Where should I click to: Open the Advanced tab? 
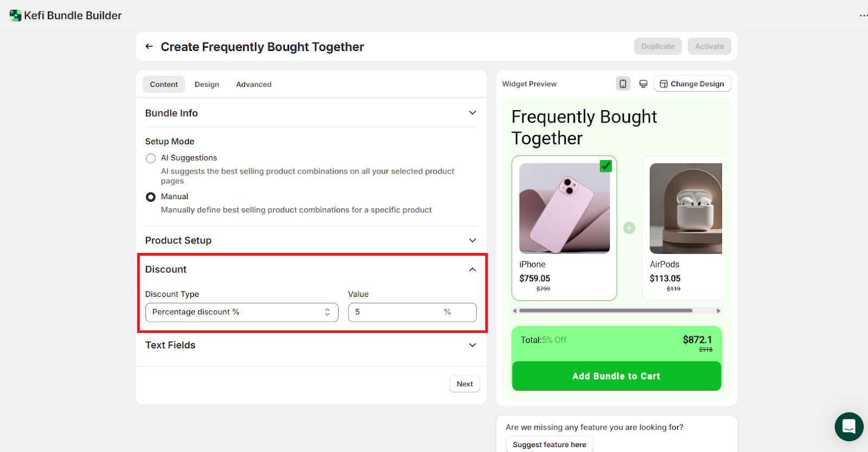coord(253,84)
